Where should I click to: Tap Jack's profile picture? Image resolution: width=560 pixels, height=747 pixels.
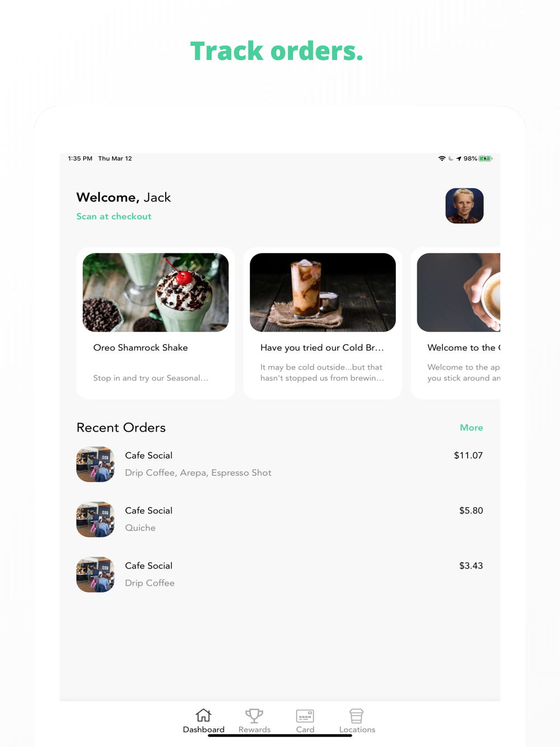click(464, 206)
